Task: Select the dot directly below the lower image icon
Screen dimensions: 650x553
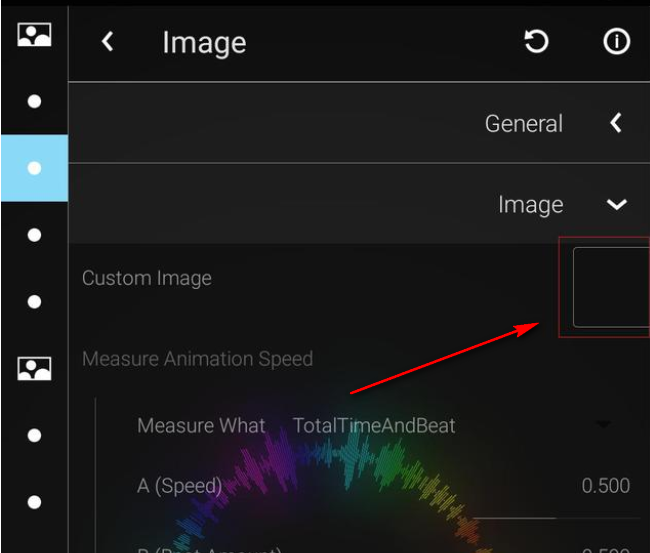Action: click(34, 436)
